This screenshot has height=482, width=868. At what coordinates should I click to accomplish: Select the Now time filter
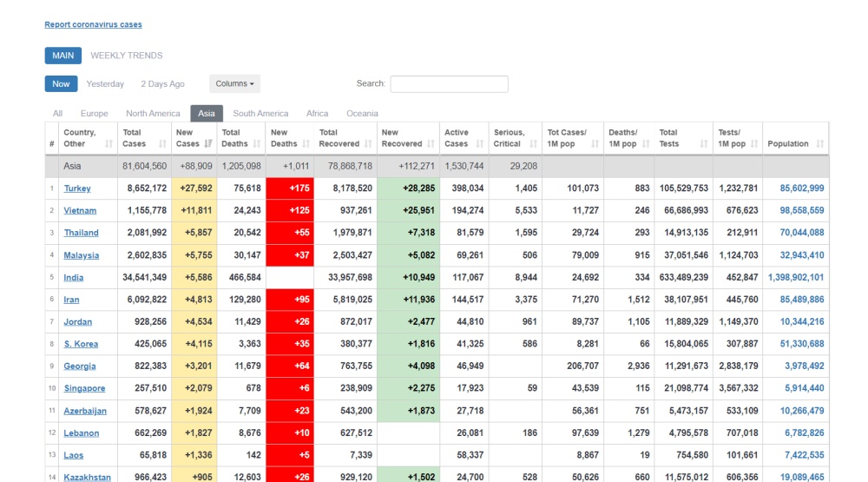pos(61,84)
